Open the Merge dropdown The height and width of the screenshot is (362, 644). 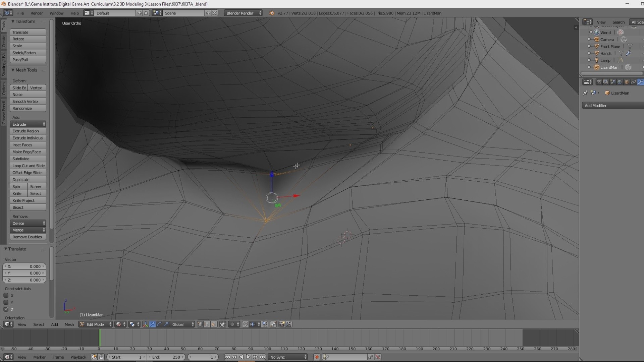click(28, 230)
